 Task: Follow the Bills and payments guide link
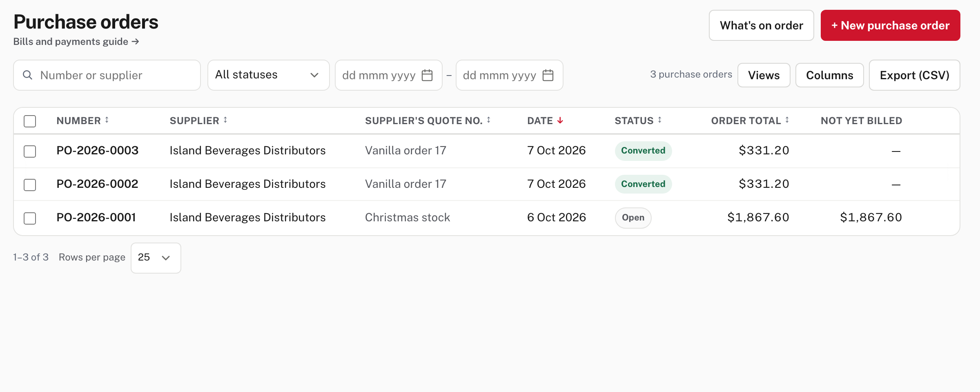[76, 42]
